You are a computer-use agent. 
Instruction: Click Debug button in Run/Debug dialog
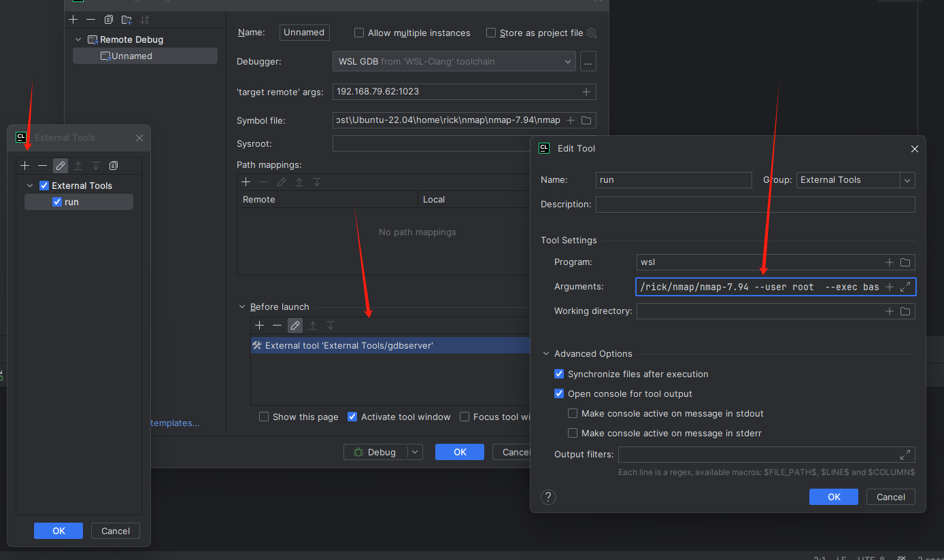point(375,452)
